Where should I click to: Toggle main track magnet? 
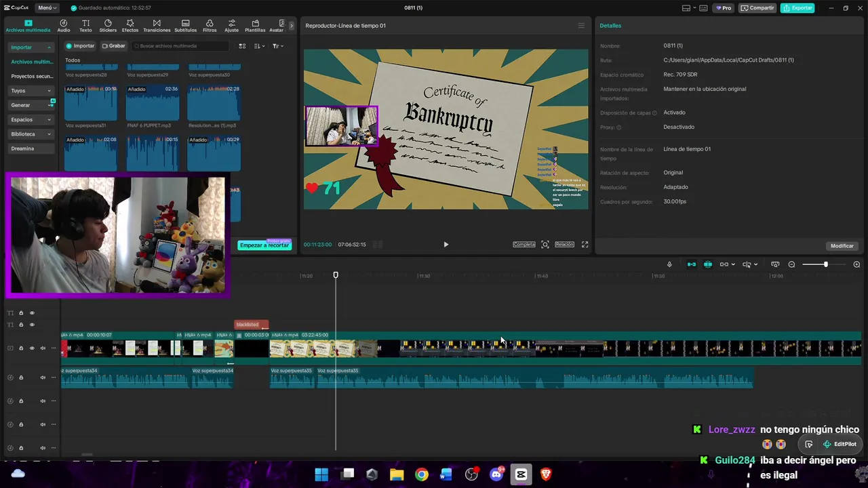(692, 264)
